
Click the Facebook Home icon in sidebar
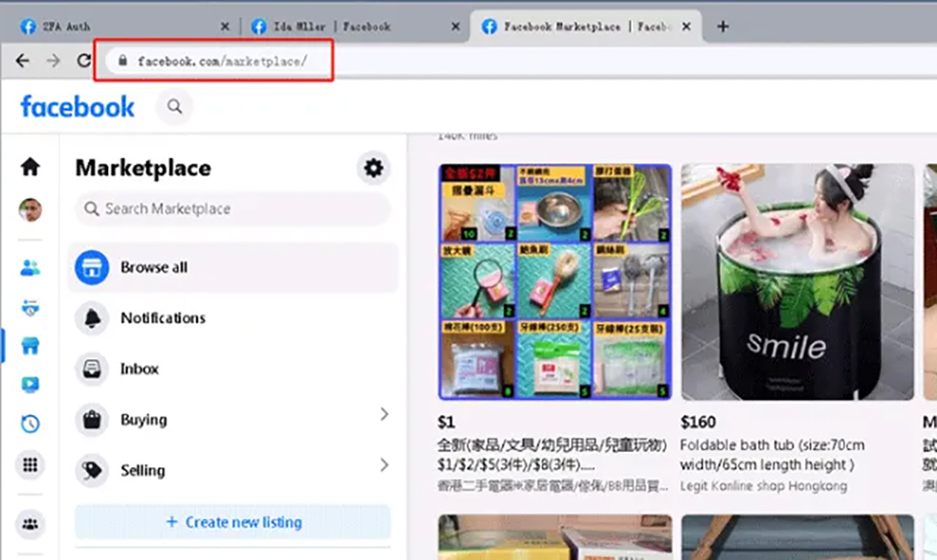[31, 167]
